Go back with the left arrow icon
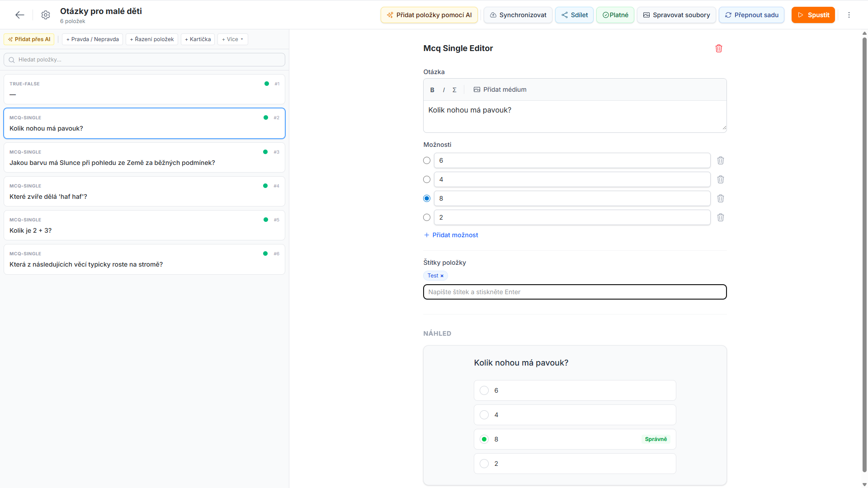The height and width of the screenshot is (488, 868). (x=19, y=15)
